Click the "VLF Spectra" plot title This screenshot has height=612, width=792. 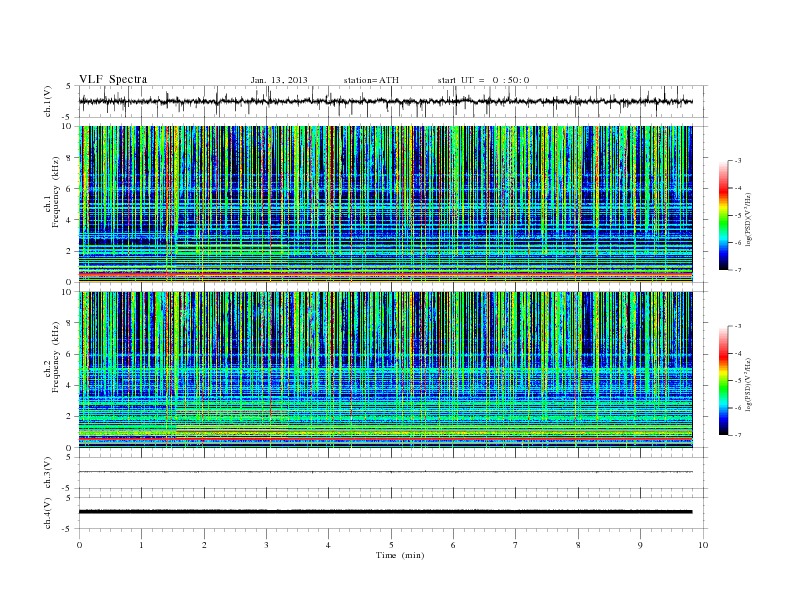pyautogui.click(x=113, y=79)
